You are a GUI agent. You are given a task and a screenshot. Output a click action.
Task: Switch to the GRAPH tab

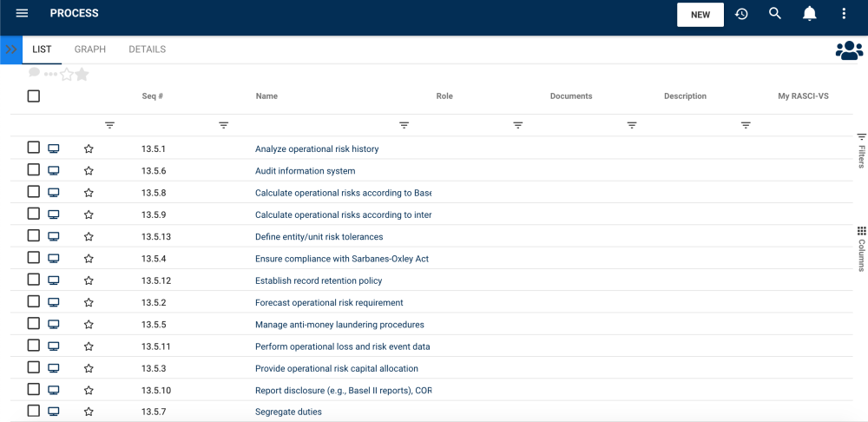click(x=90, y=49)
